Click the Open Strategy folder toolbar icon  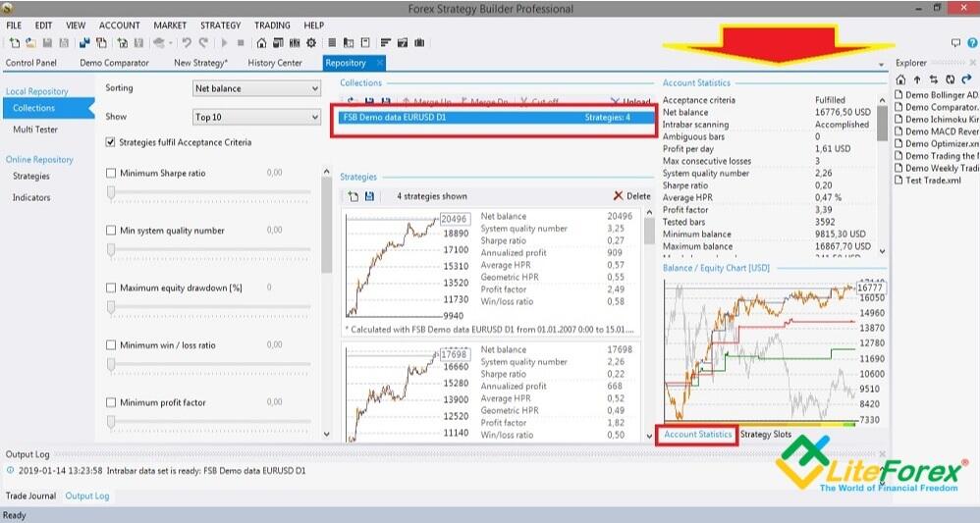(29, 42)
